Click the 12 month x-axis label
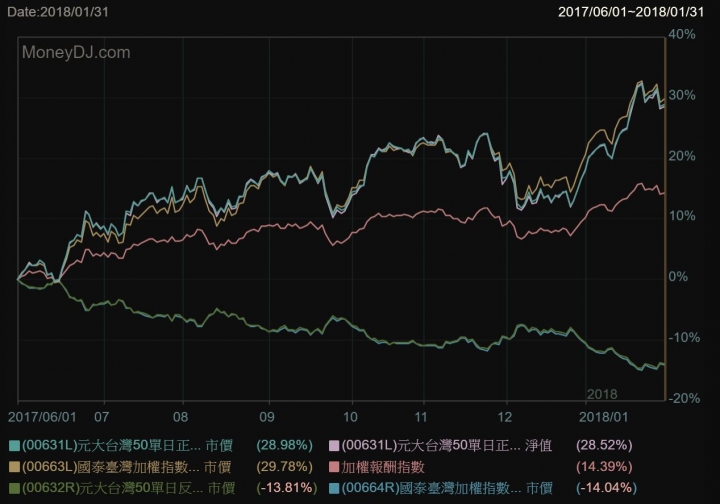The image size is (720, 504). 505,417
